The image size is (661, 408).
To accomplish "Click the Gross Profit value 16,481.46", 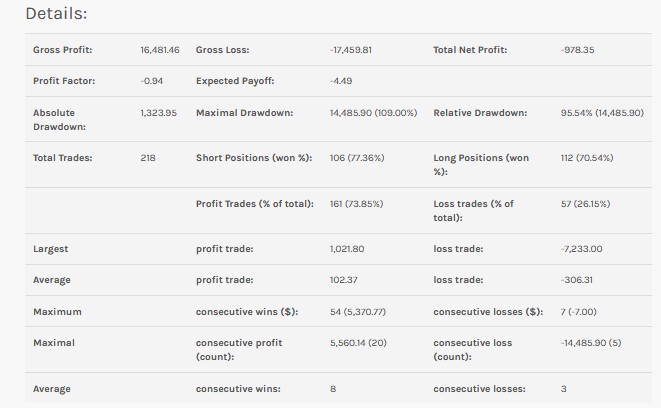I will [160, 49].
